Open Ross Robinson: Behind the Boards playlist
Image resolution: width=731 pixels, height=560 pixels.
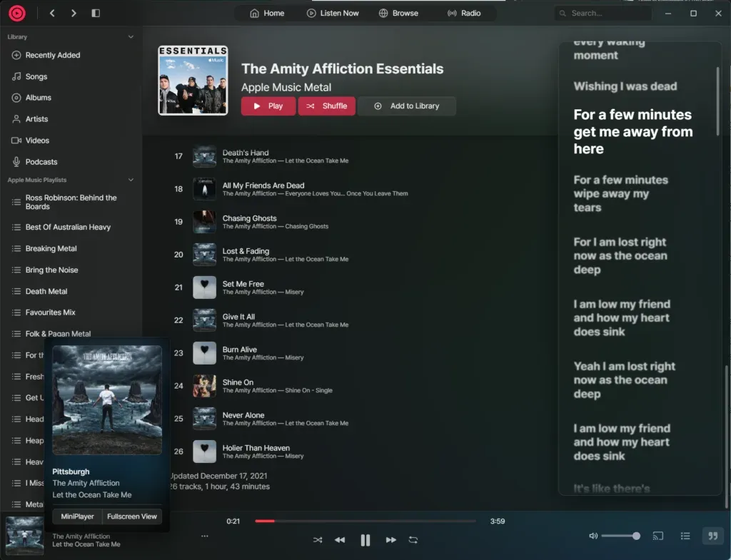point(71,202)
